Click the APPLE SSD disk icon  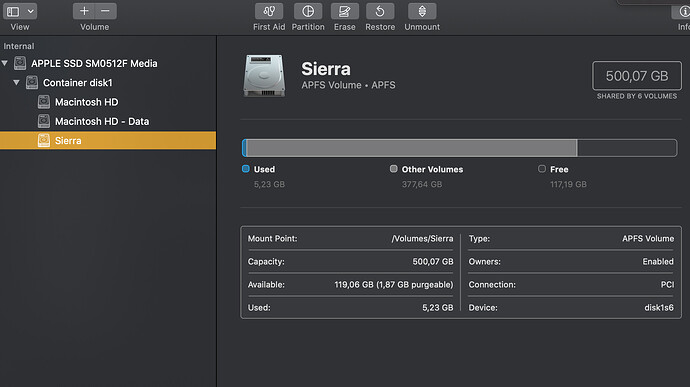[20, 63]
